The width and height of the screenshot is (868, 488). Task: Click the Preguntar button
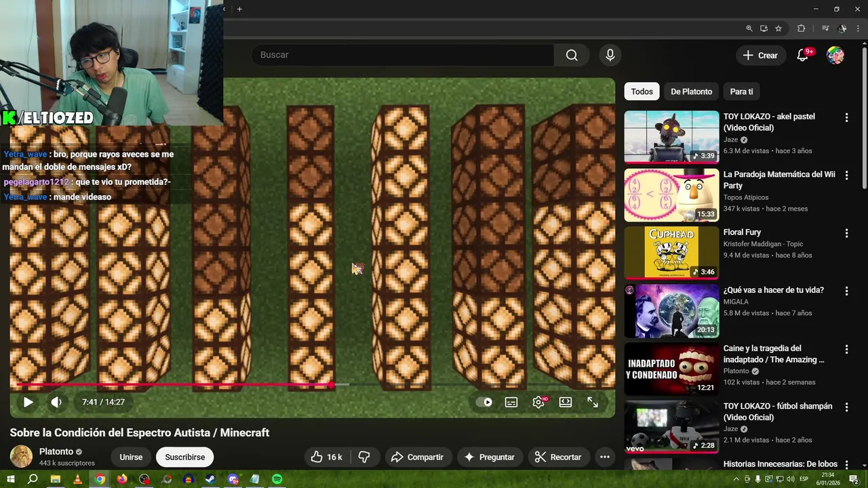click(x=489, y=457)
